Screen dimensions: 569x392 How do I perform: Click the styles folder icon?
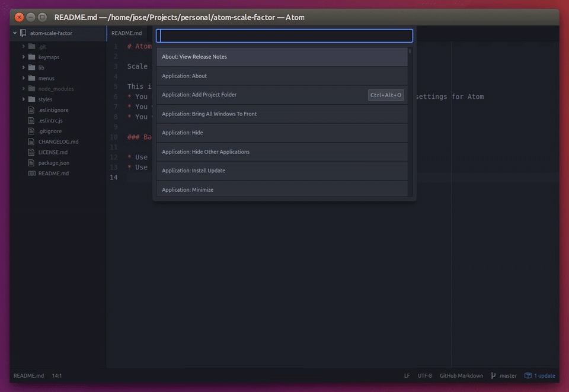click(32, 99)
